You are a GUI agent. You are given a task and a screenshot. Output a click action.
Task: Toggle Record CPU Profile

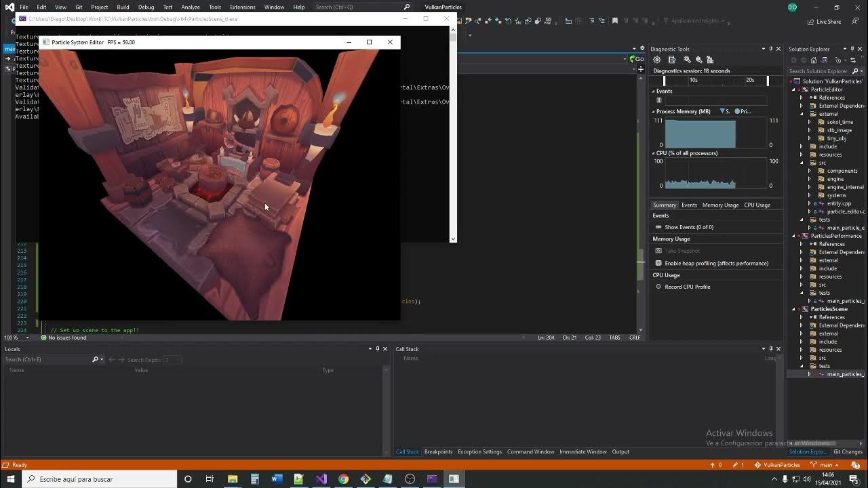(x=682, y=287)
